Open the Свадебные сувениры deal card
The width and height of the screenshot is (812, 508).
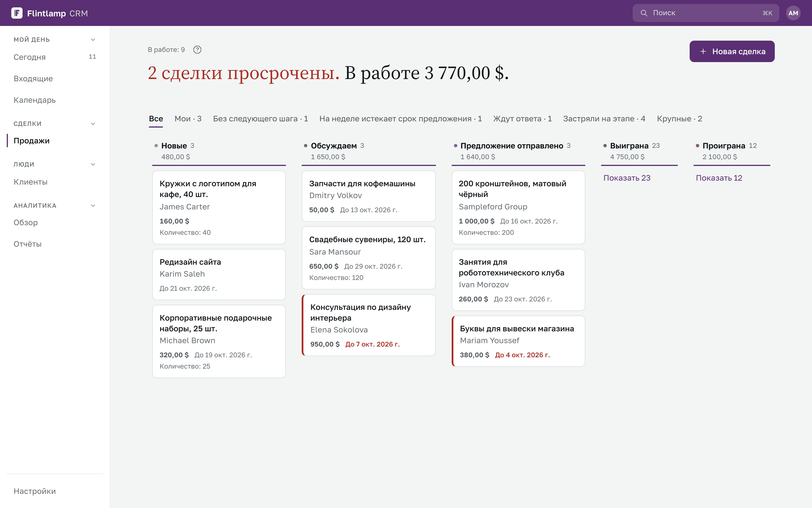pos(369,258)
